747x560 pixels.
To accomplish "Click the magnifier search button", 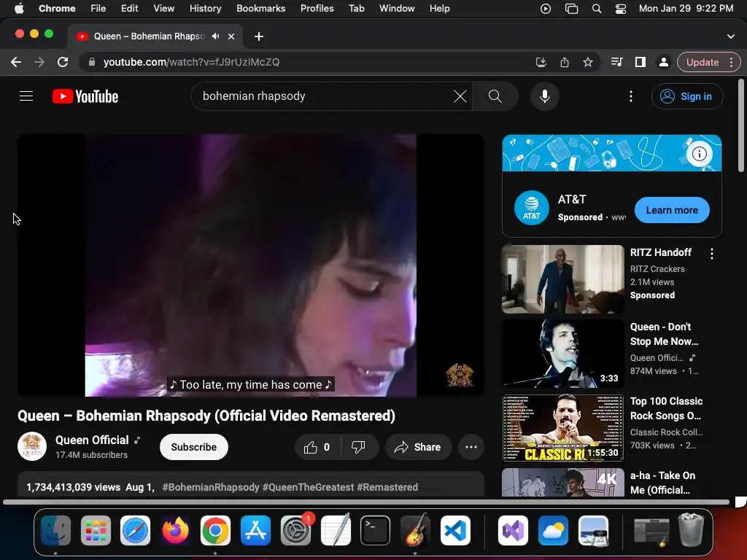I will (495, 96).
